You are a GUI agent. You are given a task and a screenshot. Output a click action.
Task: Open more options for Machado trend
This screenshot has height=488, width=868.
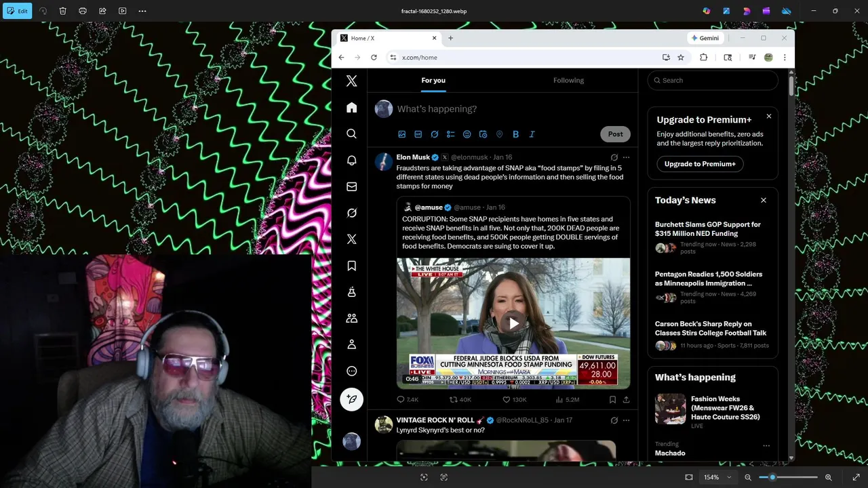click(x=766, y=445)
